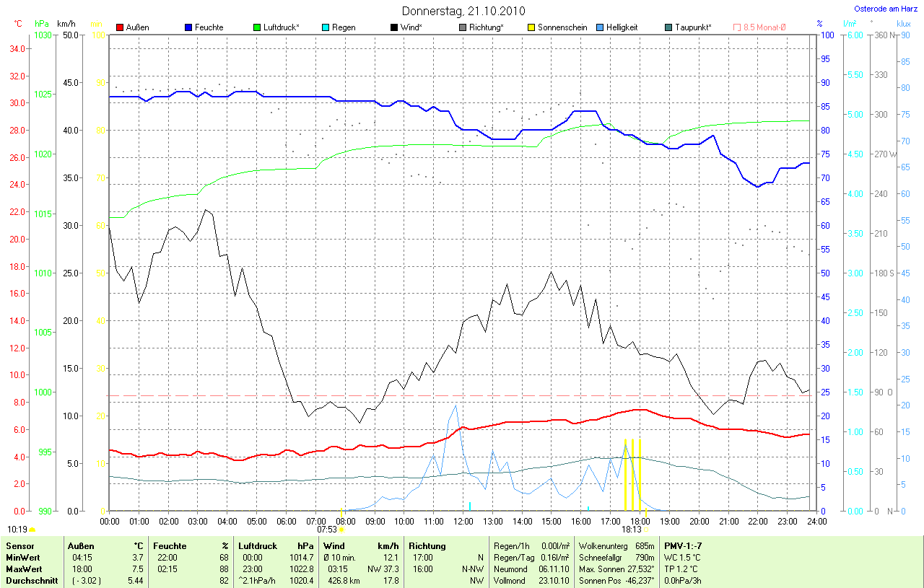Click the gray Richtung legend square
The width and height of the screenshot is (924, 588).
point(463,27)
